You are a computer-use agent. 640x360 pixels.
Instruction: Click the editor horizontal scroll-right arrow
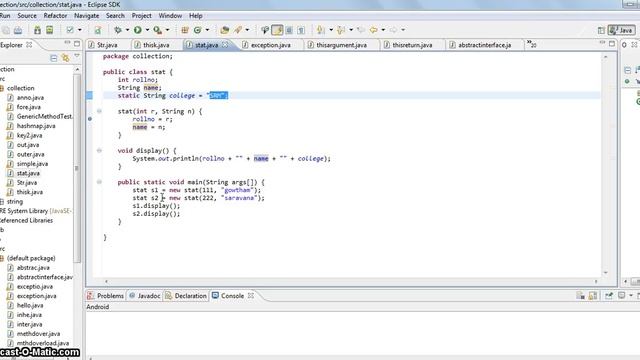(596, 281)
